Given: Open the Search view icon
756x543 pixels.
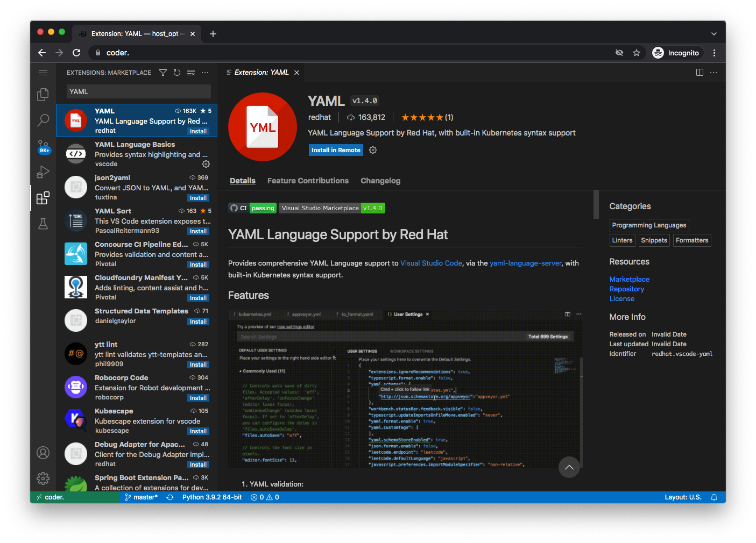Looking at the screenshot, I should point(43,120).
